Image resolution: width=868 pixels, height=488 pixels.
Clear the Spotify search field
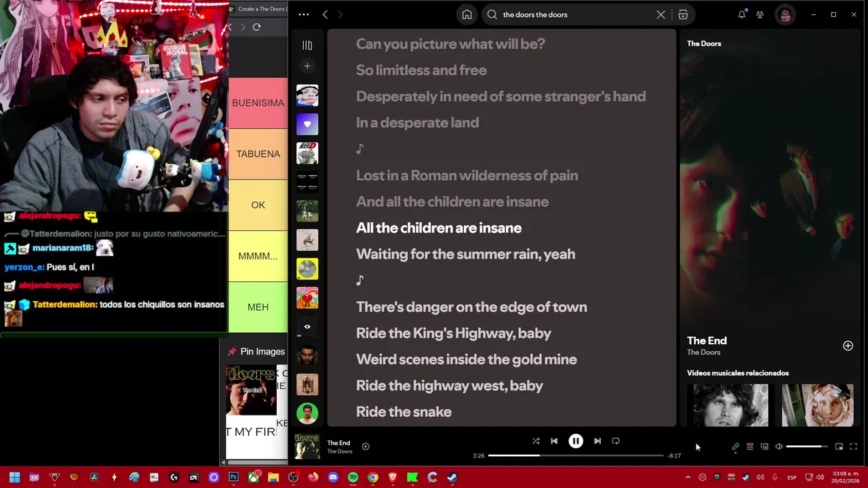coord(660,14)
